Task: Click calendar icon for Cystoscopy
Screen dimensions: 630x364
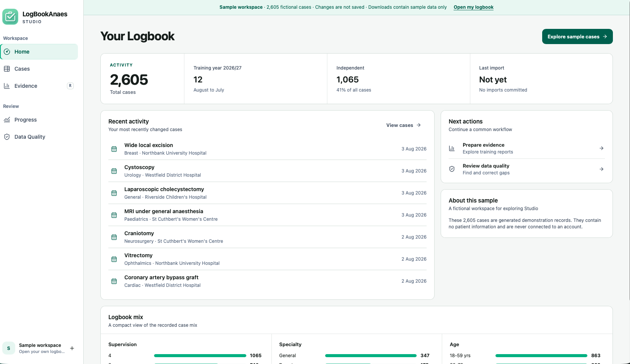Action: (114, 171)
